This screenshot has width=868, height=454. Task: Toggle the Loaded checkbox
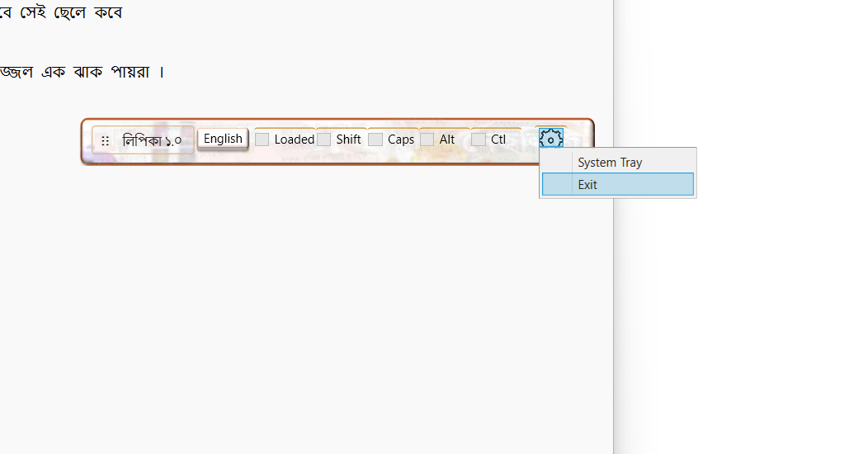point(262,140)
